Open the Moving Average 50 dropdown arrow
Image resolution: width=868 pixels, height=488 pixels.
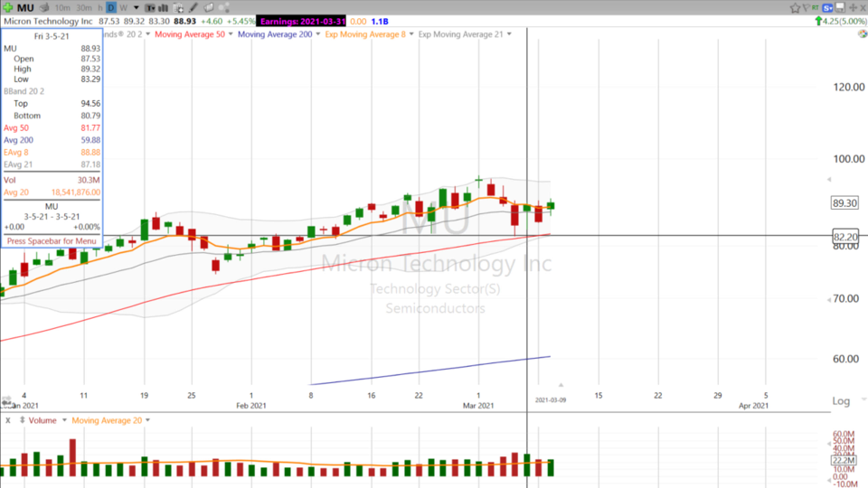(231, 34)
